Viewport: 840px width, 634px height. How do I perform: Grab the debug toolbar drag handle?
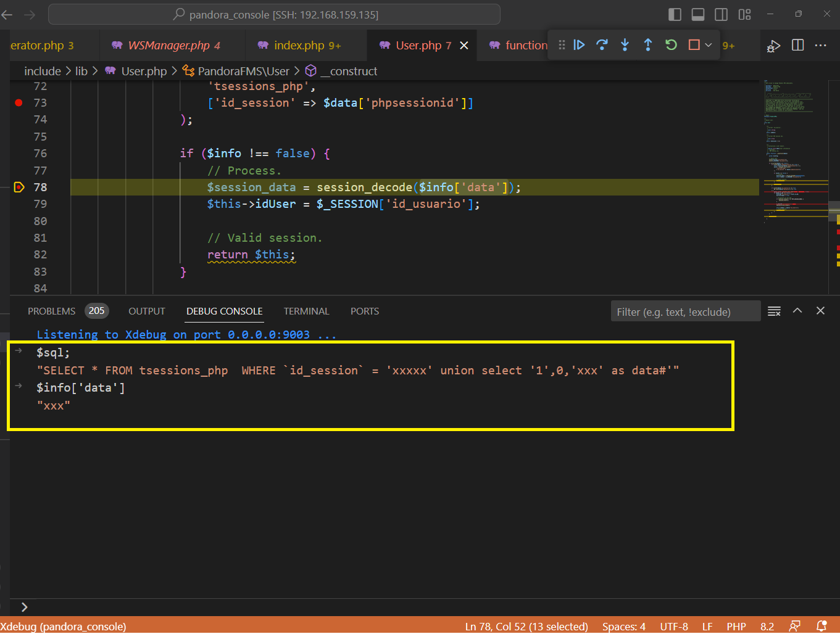[562, 45]
